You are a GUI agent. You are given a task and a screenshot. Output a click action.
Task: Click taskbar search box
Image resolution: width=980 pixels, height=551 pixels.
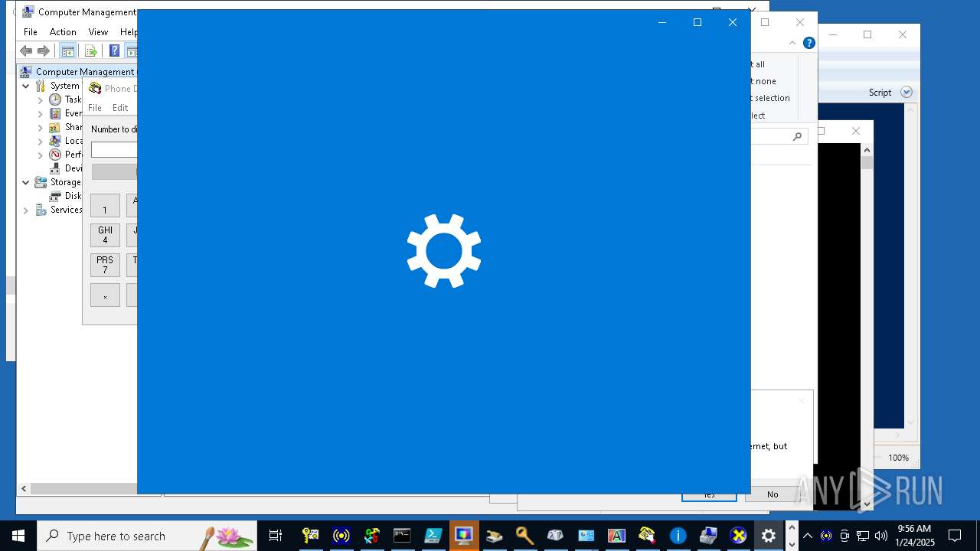pyautogui.click(x=147, y=536)
